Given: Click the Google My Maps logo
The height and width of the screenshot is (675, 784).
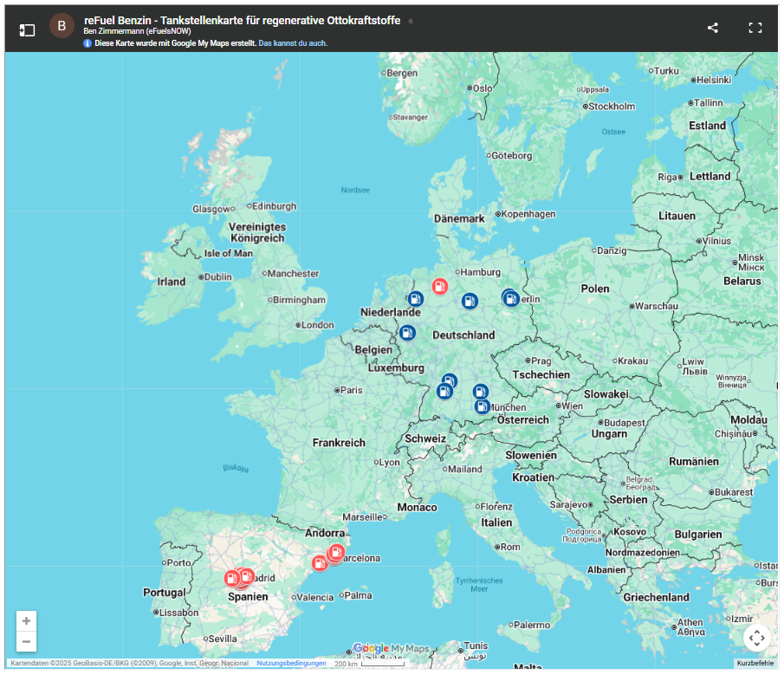Looking at the screenshot, I should click(392, 649).
